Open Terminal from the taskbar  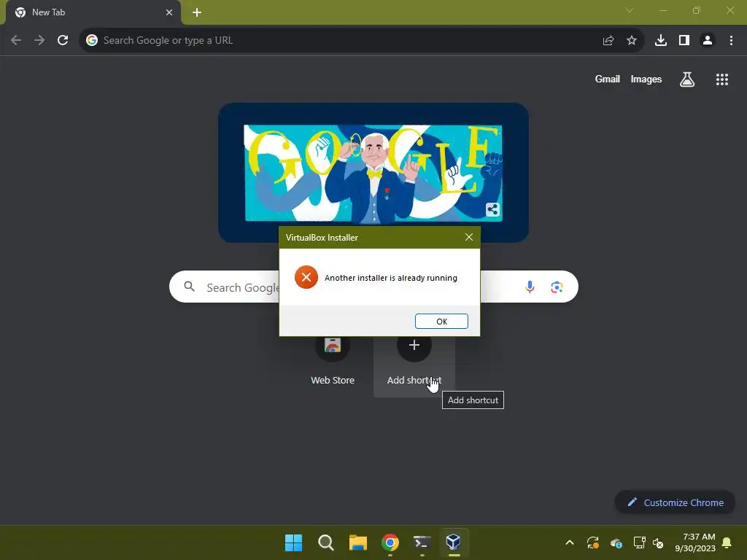pyautogui.click(x=422, y=542)
